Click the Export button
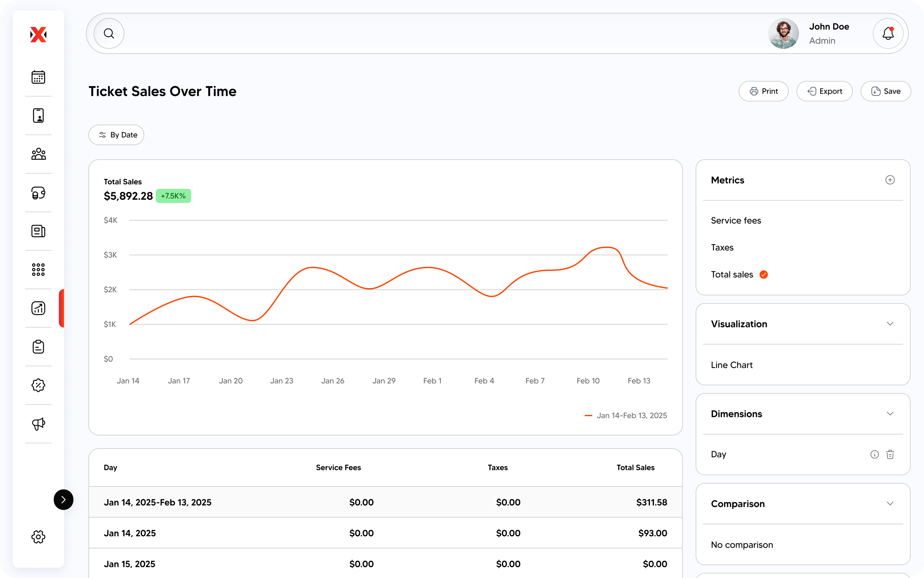This screenshot has height=578, width=924. point(824,91)
